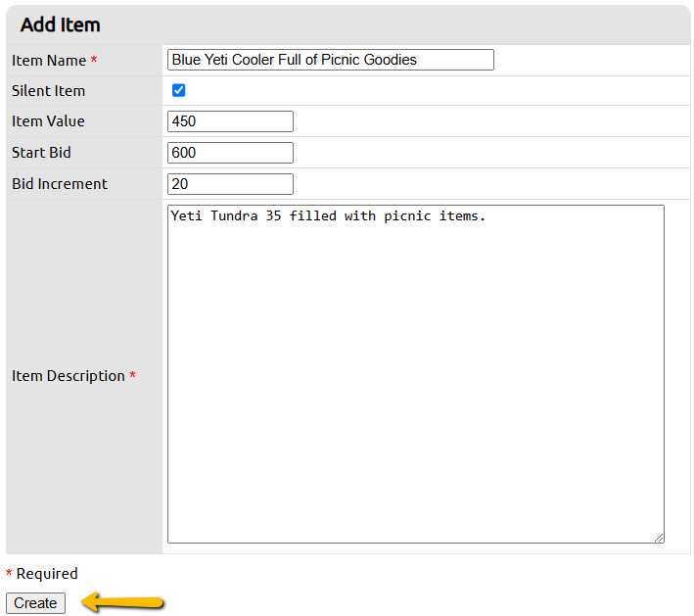Click the 'Silent Item' label

click(48, 91)
